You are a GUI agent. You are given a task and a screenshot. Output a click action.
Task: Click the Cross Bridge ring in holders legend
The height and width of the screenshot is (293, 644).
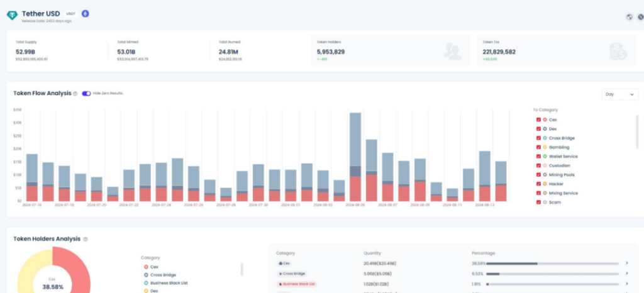click(146, 275)
